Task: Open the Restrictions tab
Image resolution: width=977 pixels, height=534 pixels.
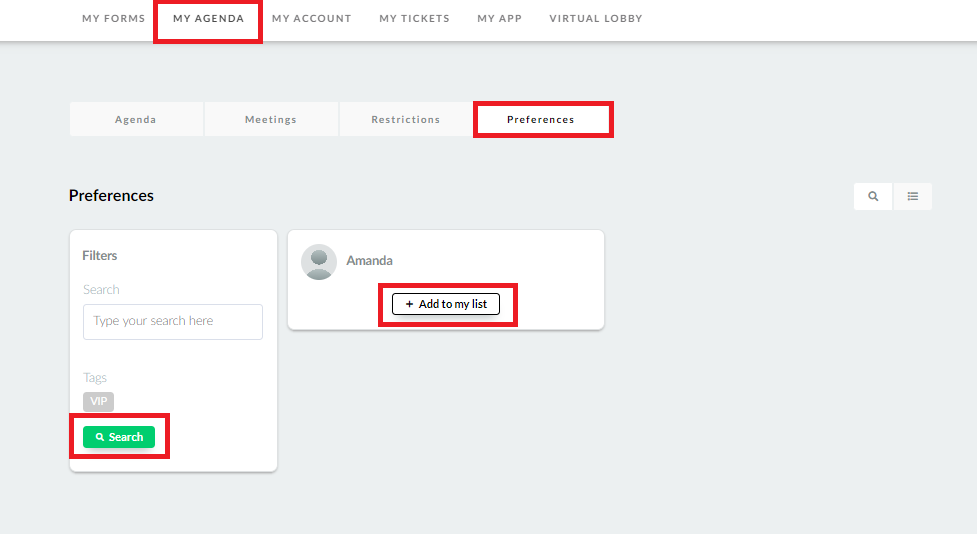Action: pos(406,119)
